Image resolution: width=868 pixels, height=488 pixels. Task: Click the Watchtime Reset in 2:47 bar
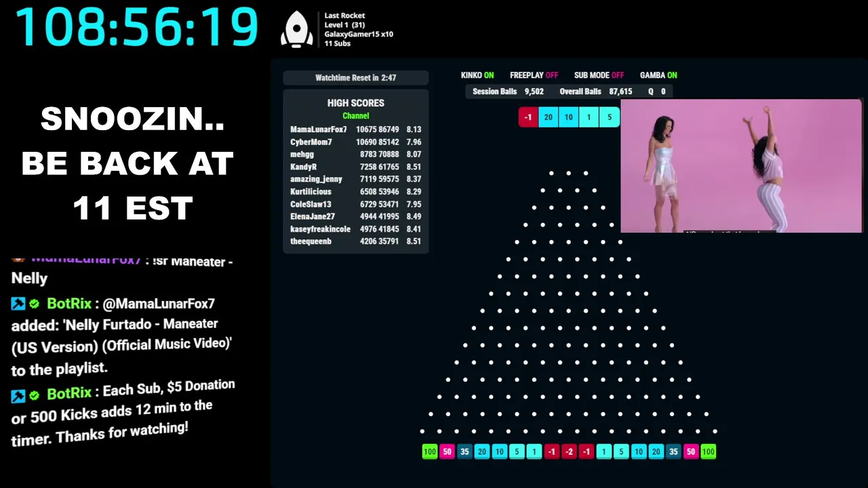(355, 78)
